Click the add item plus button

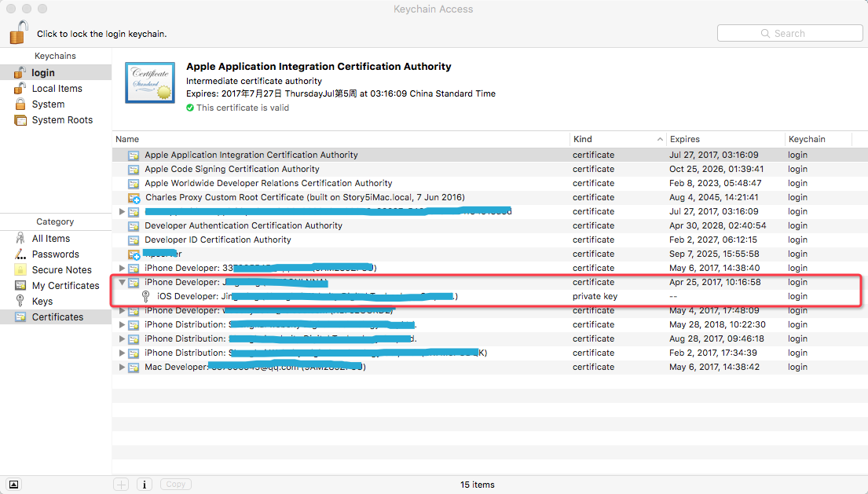pyautogui.click(x=121, y=485)
